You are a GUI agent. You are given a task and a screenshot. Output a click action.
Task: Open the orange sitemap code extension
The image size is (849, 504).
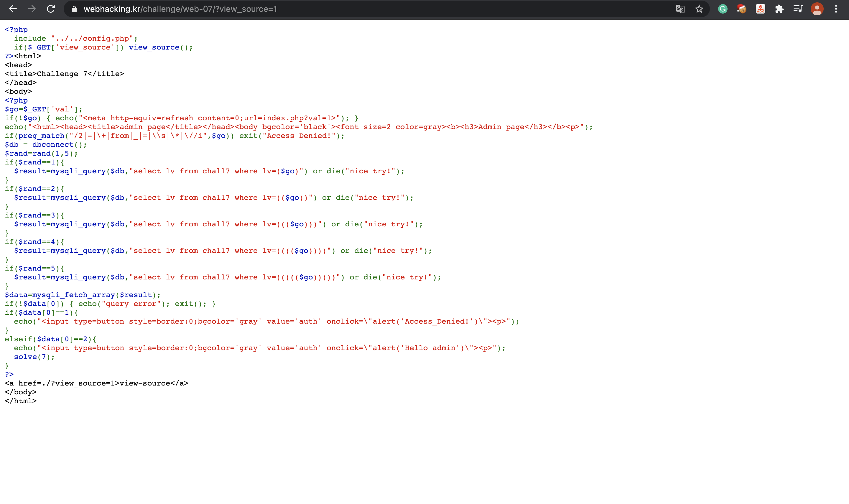pyautogui.click(x=760, y=9)
